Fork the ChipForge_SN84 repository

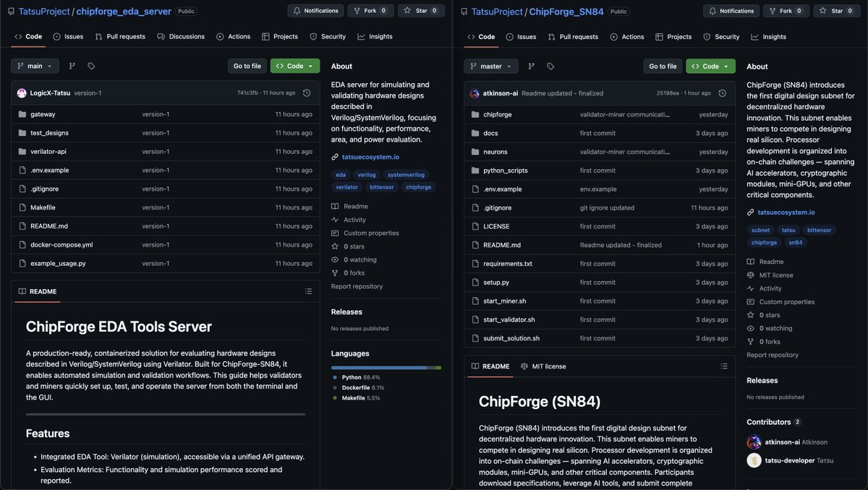786,11
